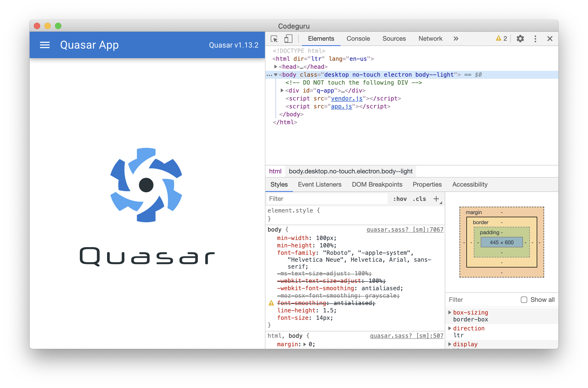Expand the head element node
Image resolution: width=588 pixels, height=388 pixels.
click(x=276, y=67)
